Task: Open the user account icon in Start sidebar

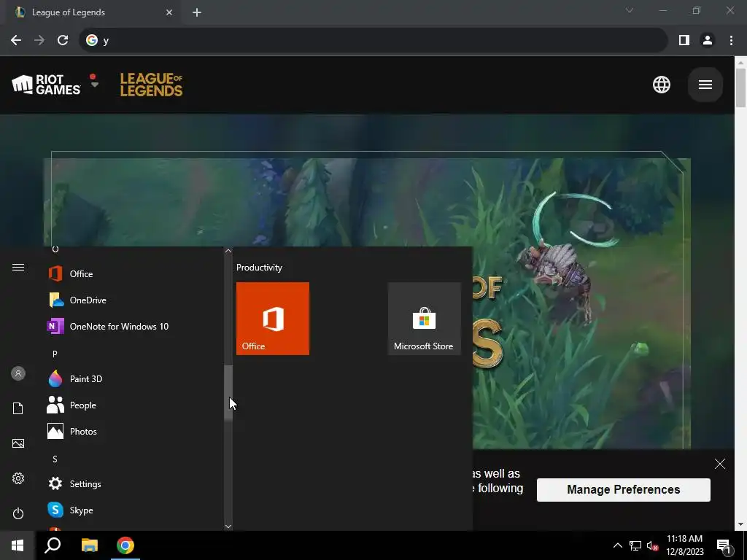Action: pyautogui.click(x=18, y=373)
